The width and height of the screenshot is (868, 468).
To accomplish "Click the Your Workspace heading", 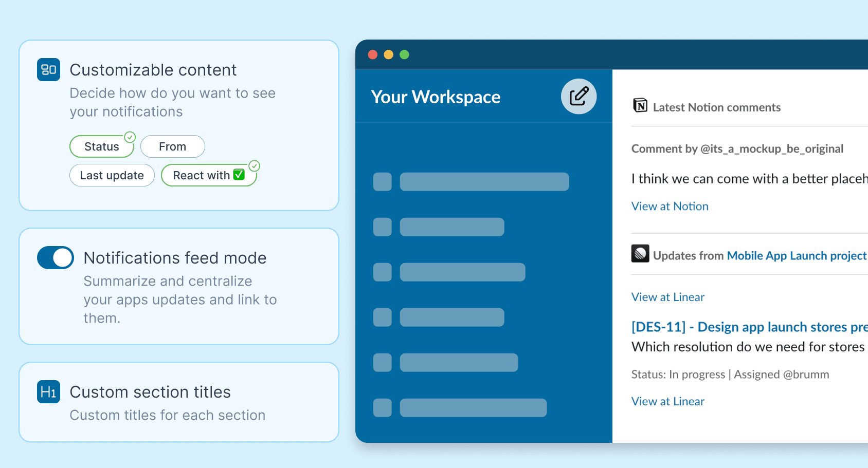I will pyautogui.click(x=436, y=97).
